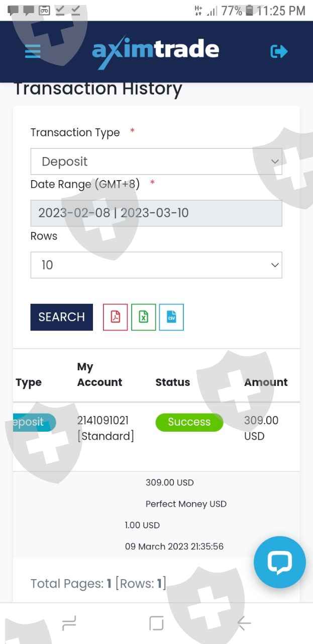Export transaction history as CSV
The image size is (313, 644).
(x=171, y=317)
